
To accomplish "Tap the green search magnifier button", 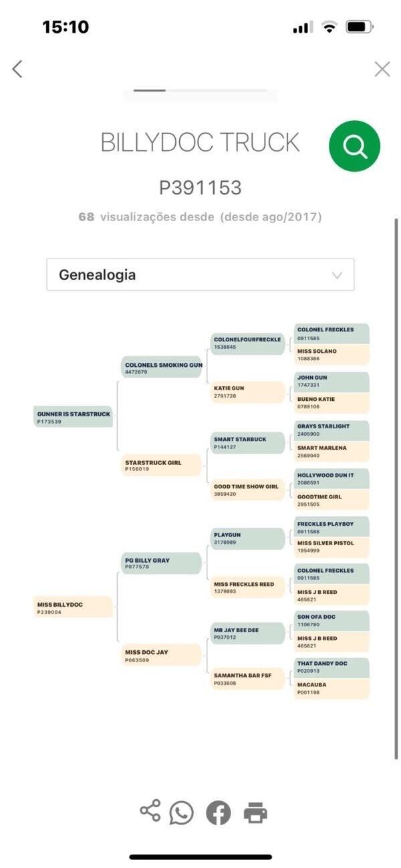I will [x=354, y=146].
